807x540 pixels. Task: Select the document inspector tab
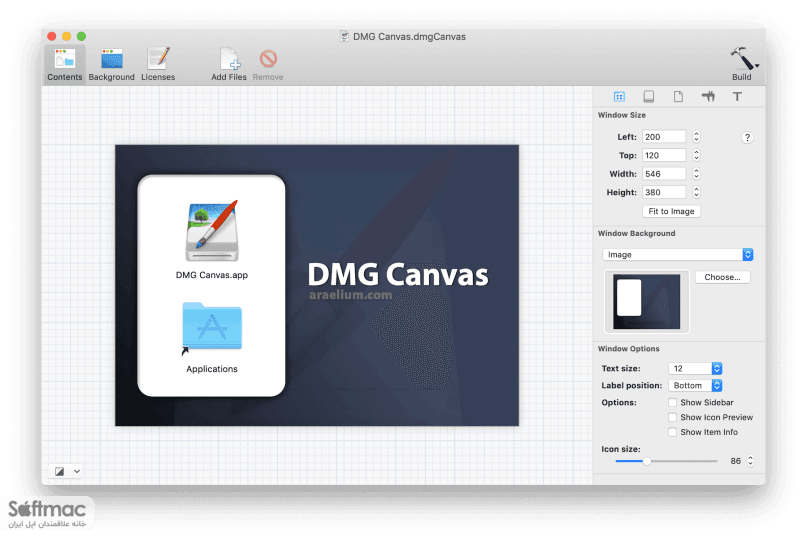pos(678,96)
